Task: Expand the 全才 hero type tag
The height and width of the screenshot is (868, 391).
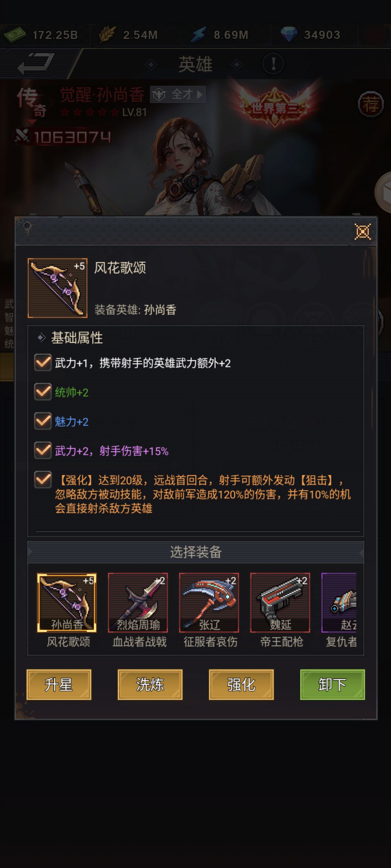Action: pos(178,94)
